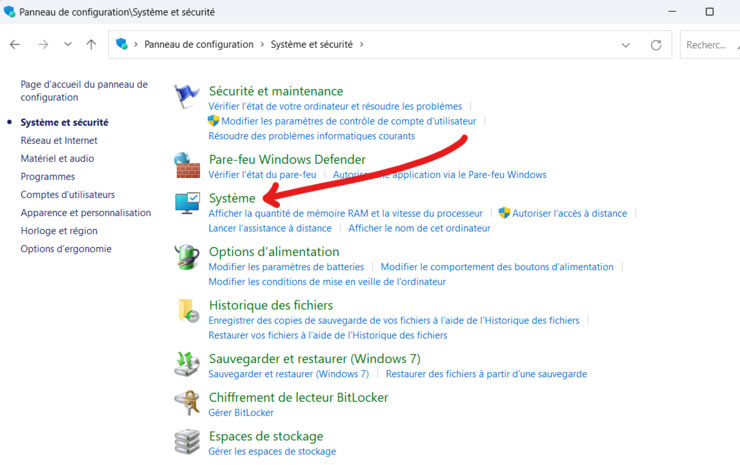Open the Pare-feu Windows Defender heading
740x465 pixels.
[x=287, y=159]
